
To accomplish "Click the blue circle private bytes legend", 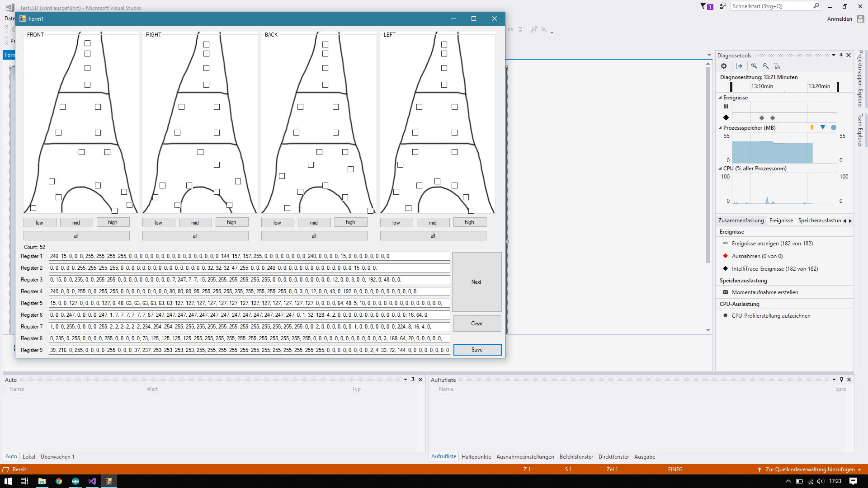I will (x=834, y=127).
